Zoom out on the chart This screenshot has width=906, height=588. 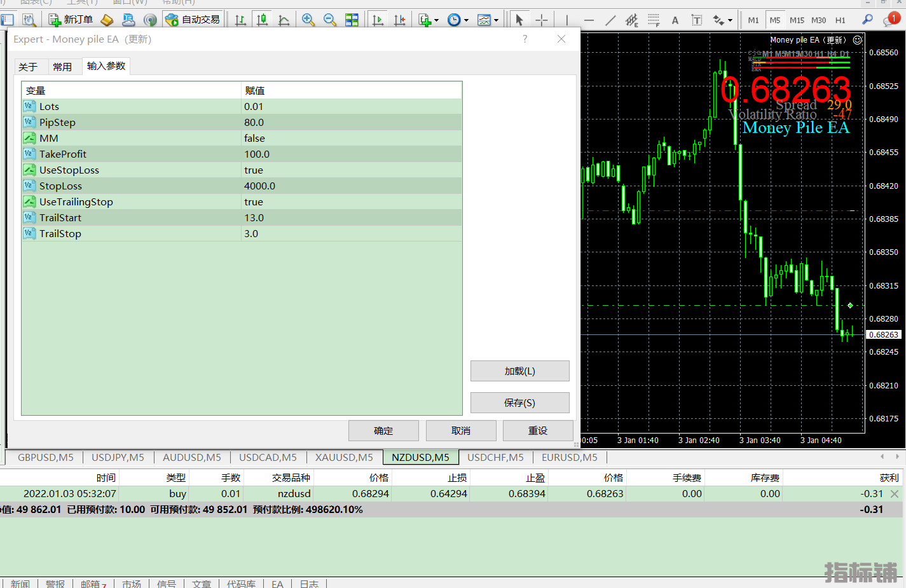pyautogui.click(x=330, y=20)
